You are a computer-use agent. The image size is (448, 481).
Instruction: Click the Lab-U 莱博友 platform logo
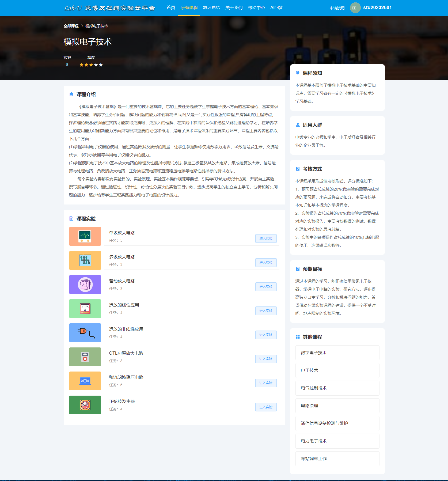[109, 8]
